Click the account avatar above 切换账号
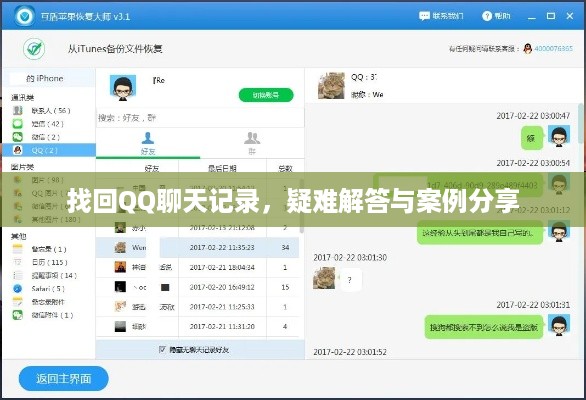 tap(123, 88)
